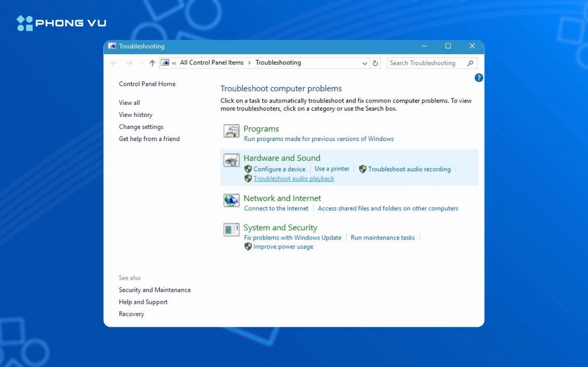Click the Back navigation arrow
Viewport: 588px width, 367px height.
click(x=114, y=63)
